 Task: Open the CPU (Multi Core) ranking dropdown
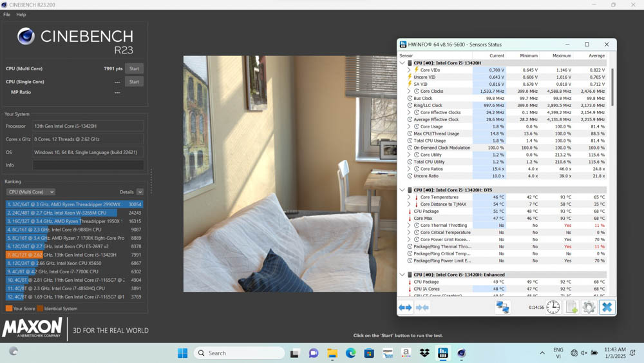(31, 192)
